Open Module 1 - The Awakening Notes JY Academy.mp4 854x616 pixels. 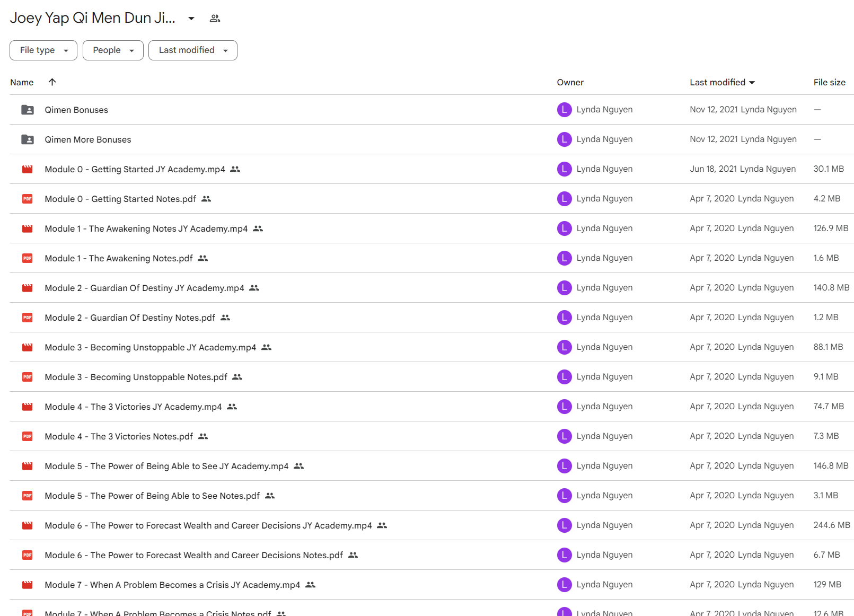click(146, 228)
